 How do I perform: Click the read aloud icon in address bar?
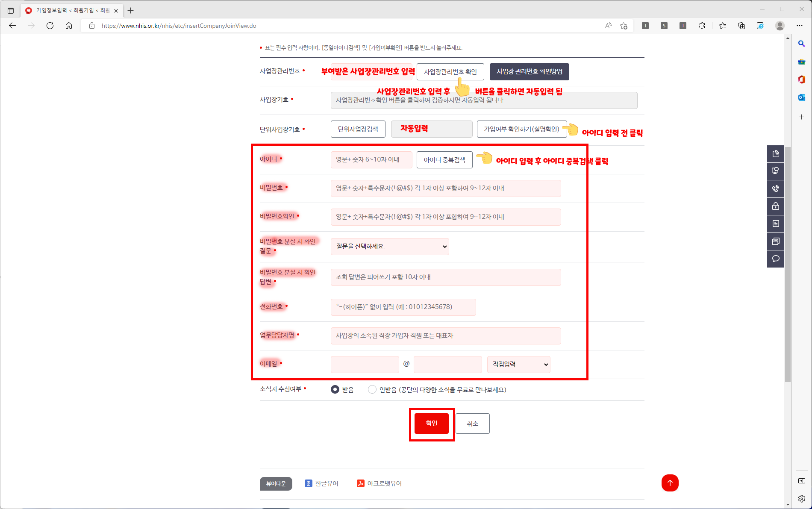pos(608,26)
